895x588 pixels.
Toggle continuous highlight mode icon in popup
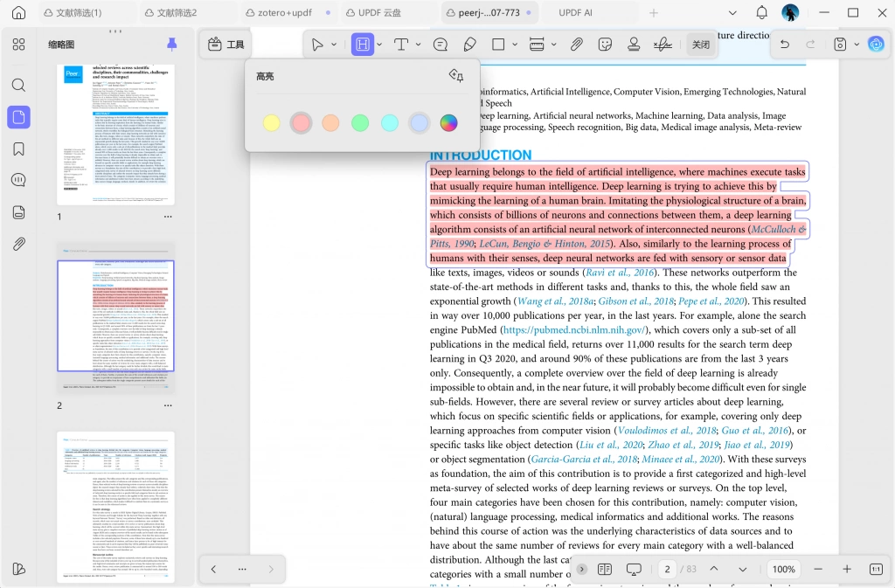(456, 76)
